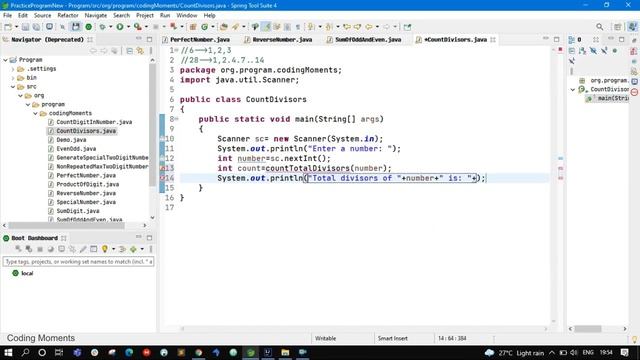Screen dimensions: 640x360
Task: Select EvenOdd.java in Navigator
Action: (76, 149)
